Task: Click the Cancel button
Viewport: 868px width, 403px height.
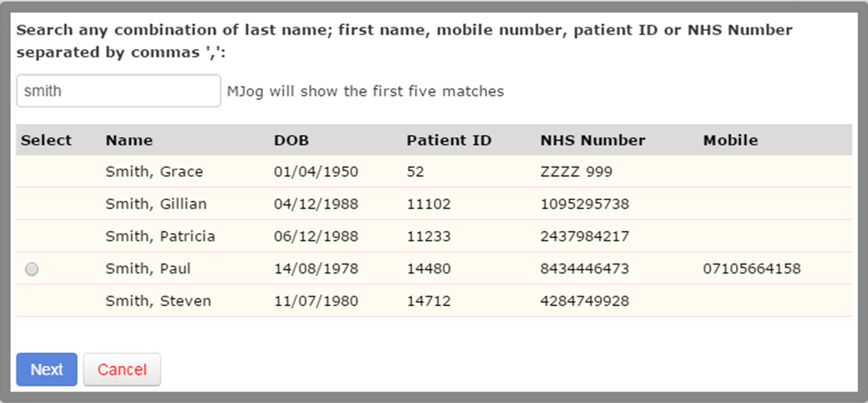Action: tap(122, 369)
